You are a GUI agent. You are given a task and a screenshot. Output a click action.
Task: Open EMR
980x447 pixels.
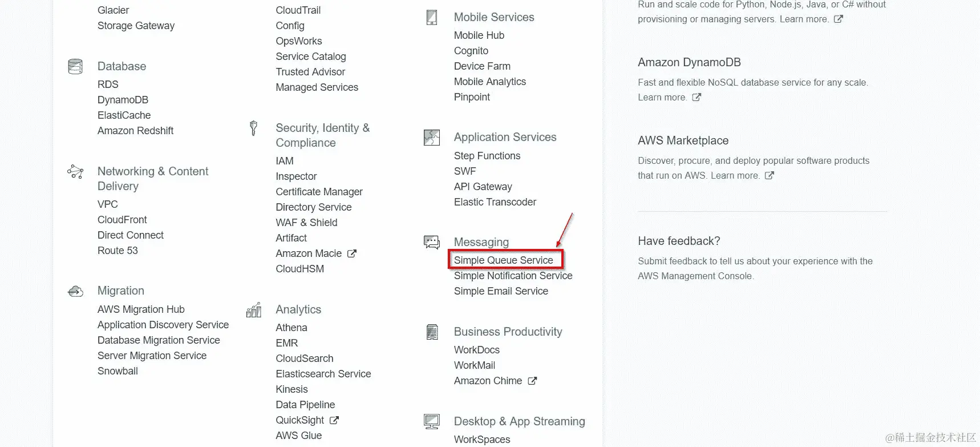[x=287, y=343]
